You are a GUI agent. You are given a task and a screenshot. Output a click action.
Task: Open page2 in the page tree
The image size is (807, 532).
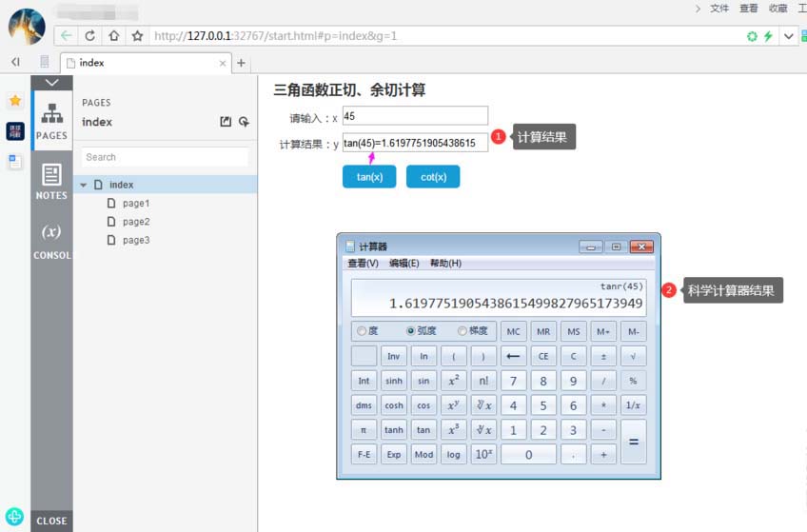pos(136,222)
